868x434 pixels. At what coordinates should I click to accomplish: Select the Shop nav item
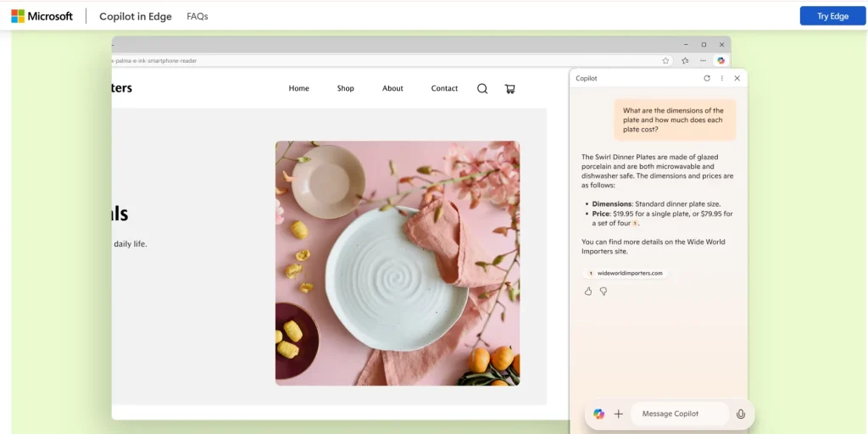[x=346, y=88]
